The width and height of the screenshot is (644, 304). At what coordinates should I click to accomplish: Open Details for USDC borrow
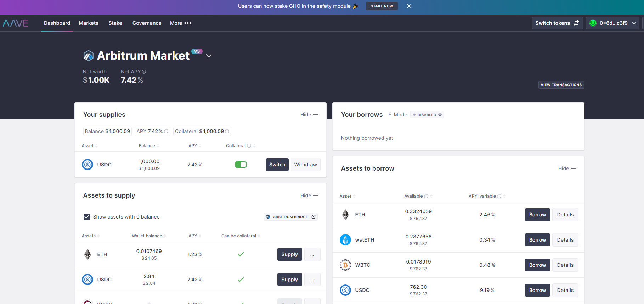click(565, 290)
